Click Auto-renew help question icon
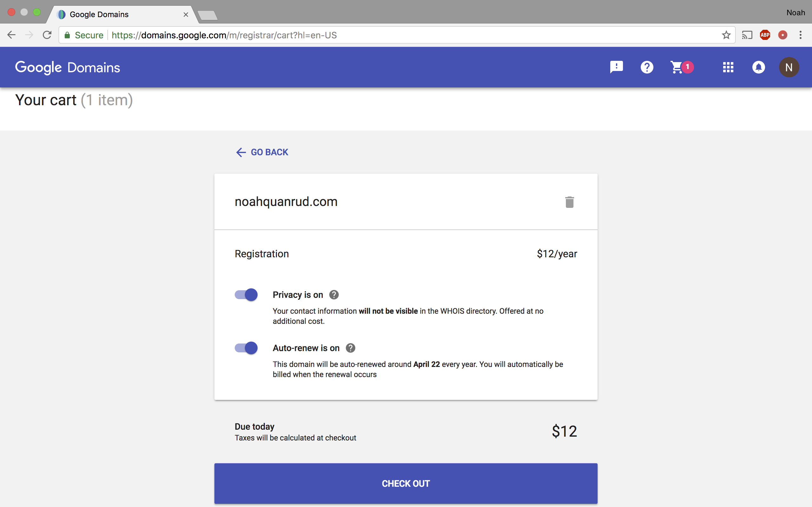 (350, 348)
